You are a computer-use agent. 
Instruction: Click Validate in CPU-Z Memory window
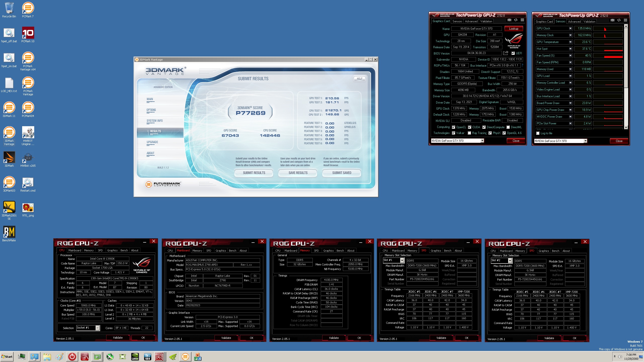(x=334, y=338)
